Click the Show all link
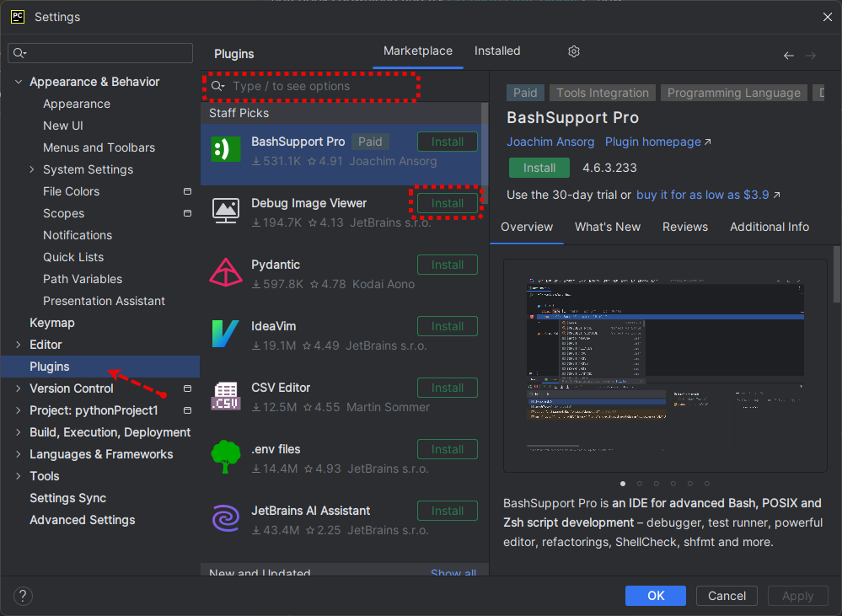 tap(453, 572)
